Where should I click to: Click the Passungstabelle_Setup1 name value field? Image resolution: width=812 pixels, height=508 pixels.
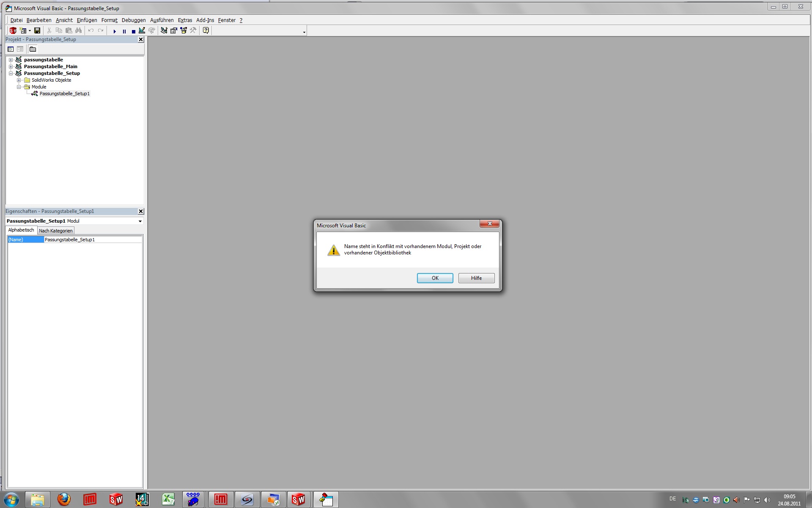pyautogui.click(x=93, y=240)
